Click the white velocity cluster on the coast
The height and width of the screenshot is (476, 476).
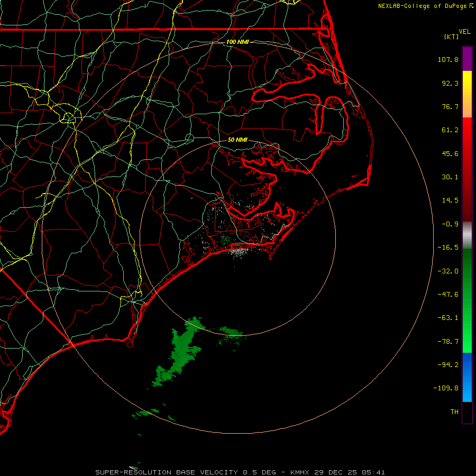[240, 252]
